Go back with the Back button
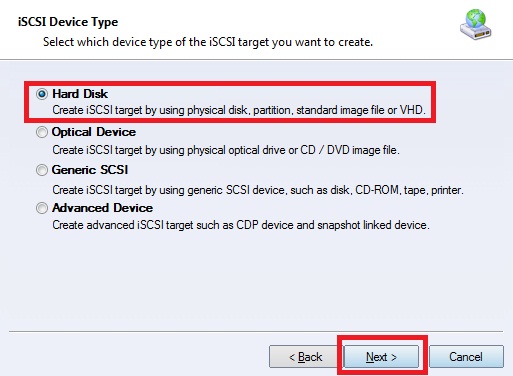 point(305,357)
